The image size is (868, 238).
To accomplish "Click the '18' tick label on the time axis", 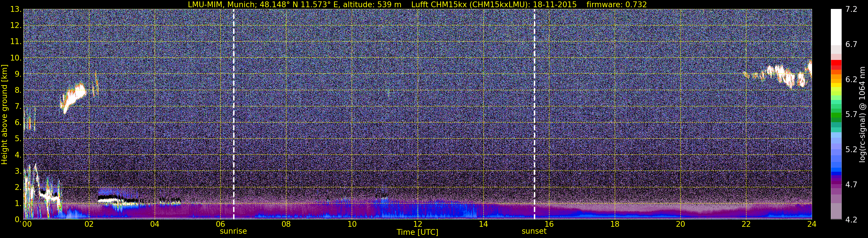I will point(614,224).
